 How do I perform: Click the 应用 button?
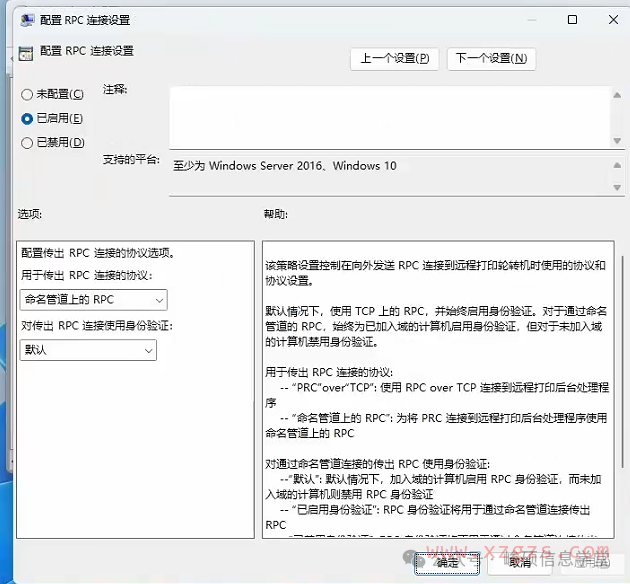tap(592, 562)
